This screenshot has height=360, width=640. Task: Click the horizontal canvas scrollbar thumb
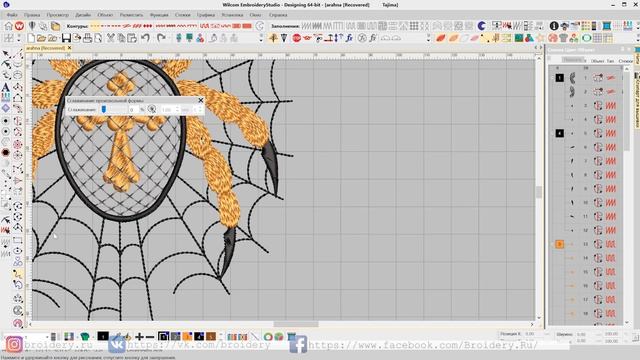click(296, 324)
